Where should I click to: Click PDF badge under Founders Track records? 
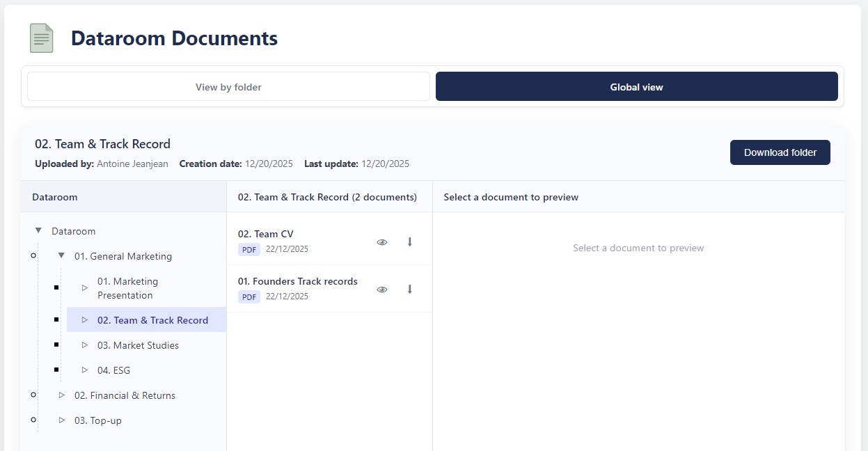pyautogui.click(x=249, y=296)
